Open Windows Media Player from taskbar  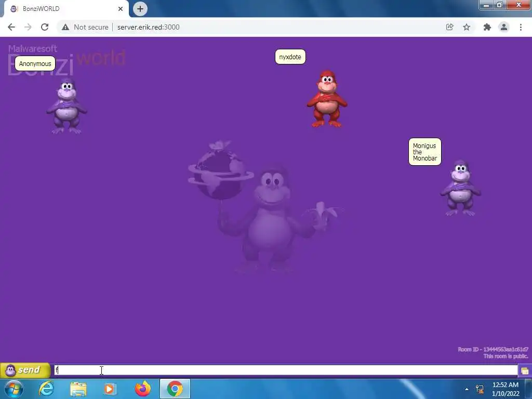coord(110,389)
